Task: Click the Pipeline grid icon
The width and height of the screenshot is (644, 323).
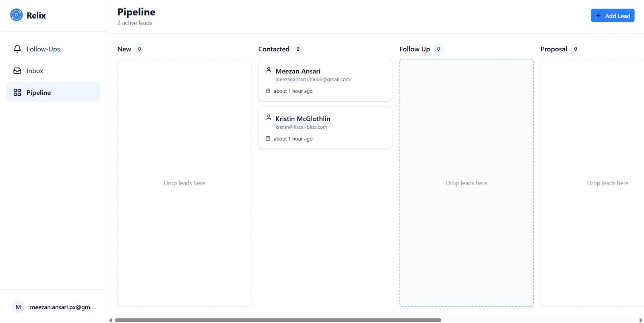Action: (17, 93)
